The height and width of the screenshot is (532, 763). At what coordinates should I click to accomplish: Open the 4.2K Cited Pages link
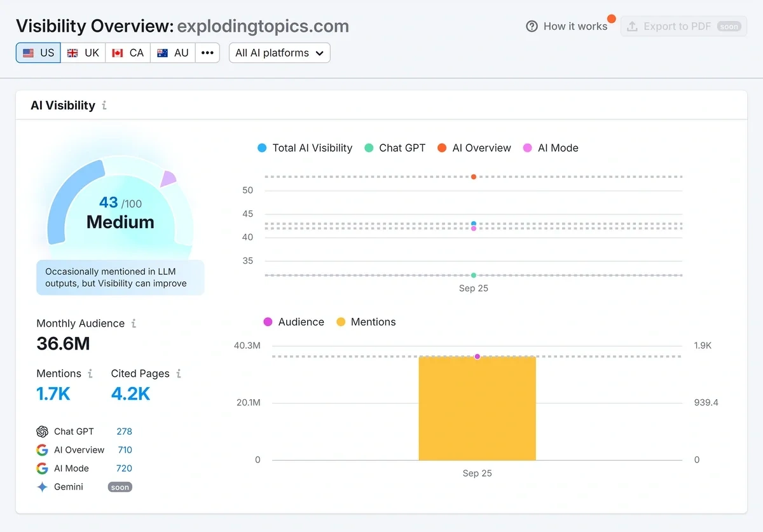pos(130,393)
